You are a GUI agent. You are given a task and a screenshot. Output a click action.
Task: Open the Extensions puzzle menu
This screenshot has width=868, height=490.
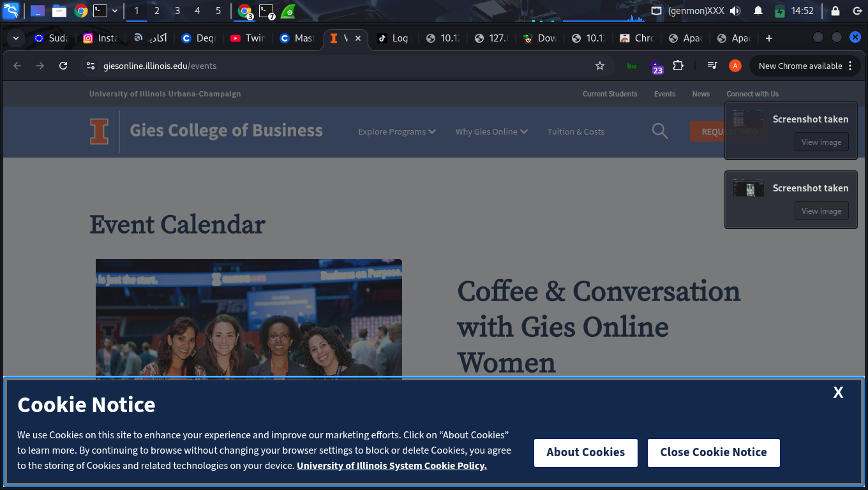[x=678, y=66]
